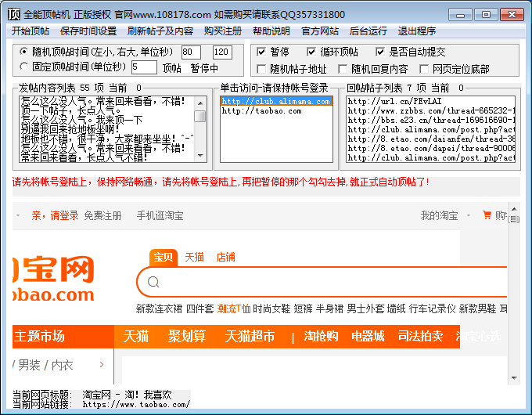Expand the arrow next to 我的淘宝
This screenshot has width=532, height=415.
tap(469, 215)
